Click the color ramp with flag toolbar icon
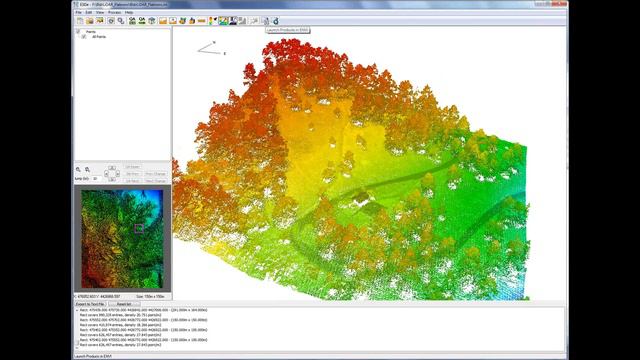This screenshot has height=360, width=640. click(213, 21)
